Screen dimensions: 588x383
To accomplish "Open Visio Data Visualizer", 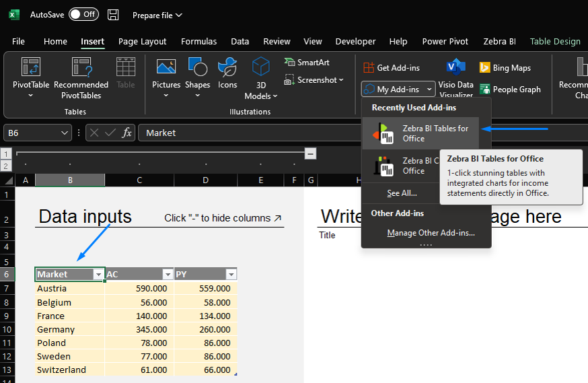I will (455, 78).
